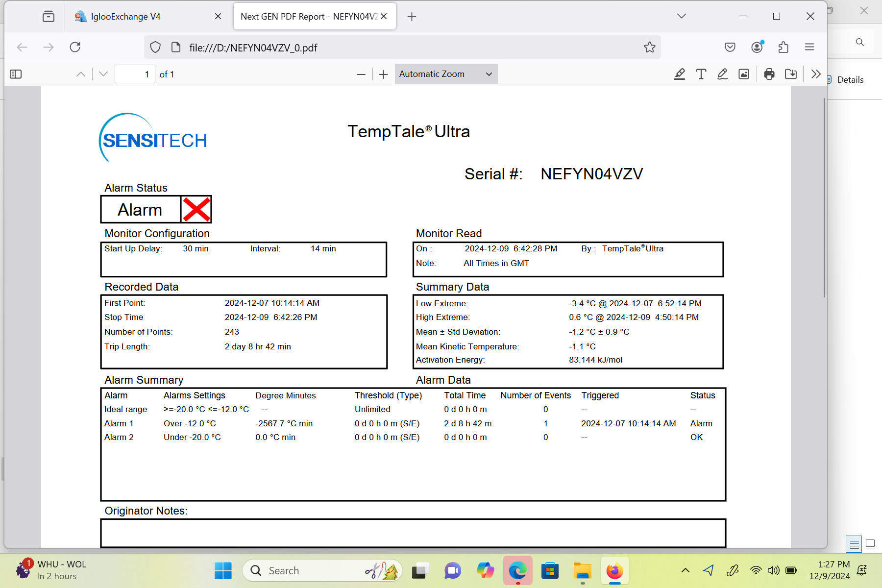
Task: Click the search icon in background window
Action: point(860,42)
